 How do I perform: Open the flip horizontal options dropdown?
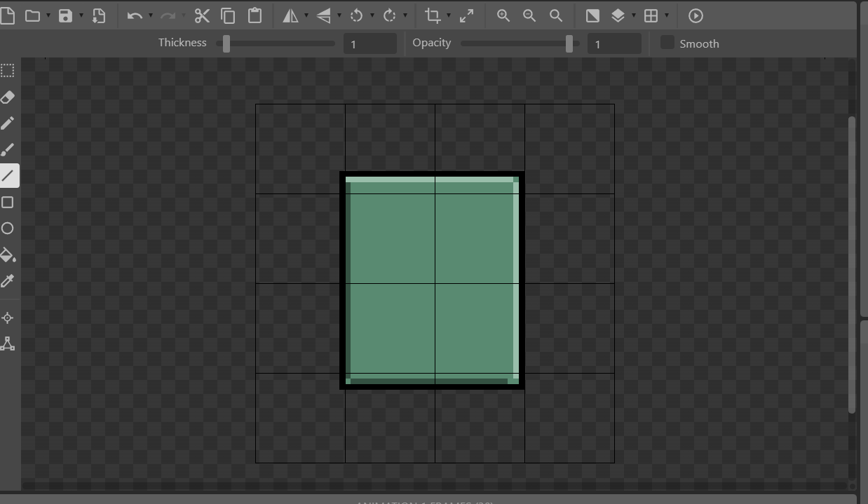(x=306, y=15)
